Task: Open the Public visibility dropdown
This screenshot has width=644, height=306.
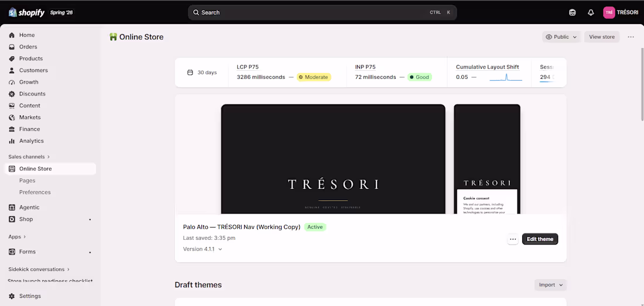Action: 561,37
